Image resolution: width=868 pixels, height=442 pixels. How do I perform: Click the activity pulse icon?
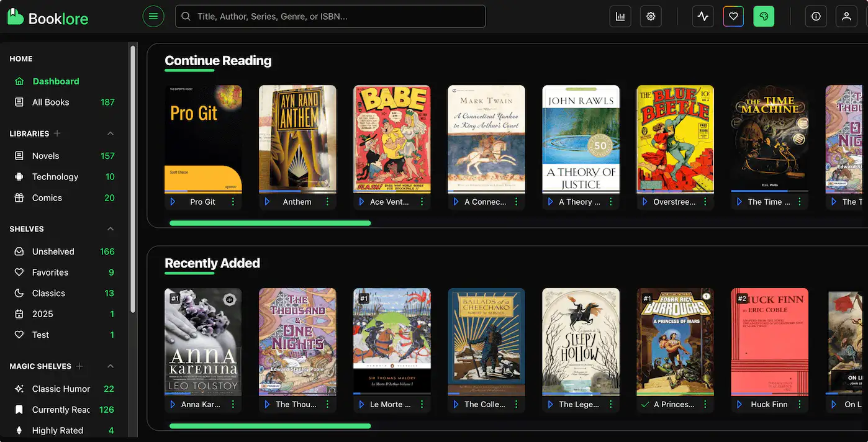point(703,17)
